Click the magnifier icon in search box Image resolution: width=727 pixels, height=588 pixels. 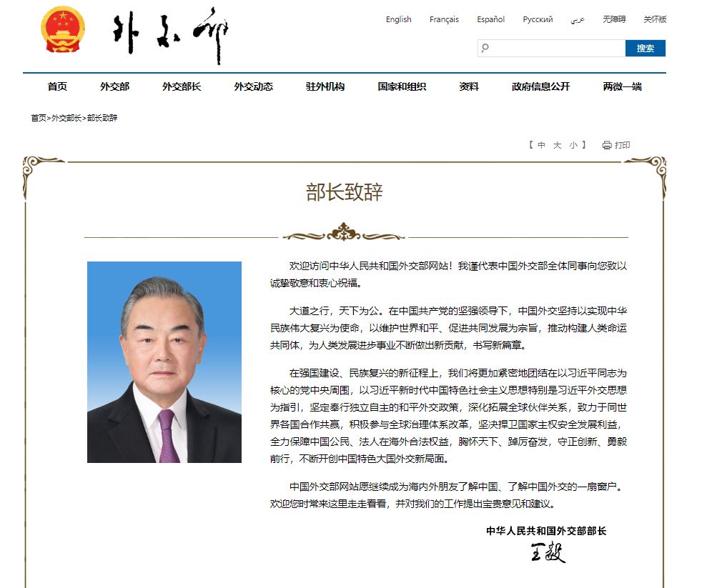[486, 49]
